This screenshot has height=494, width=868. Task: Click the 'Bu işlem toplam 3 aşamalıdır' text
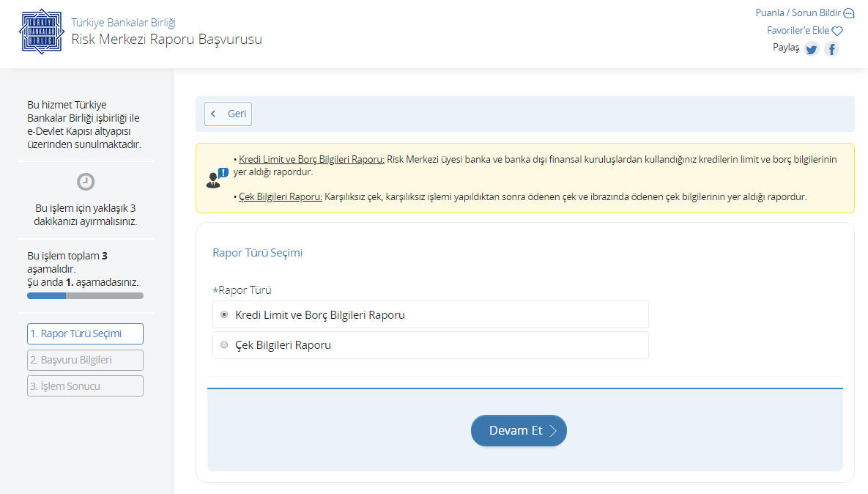point(67,262)
